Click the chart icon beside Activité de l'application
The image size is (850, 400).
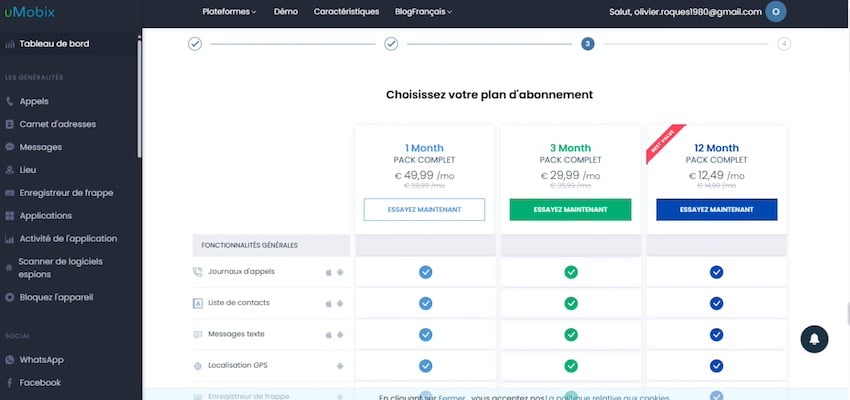tap(9, 238)
